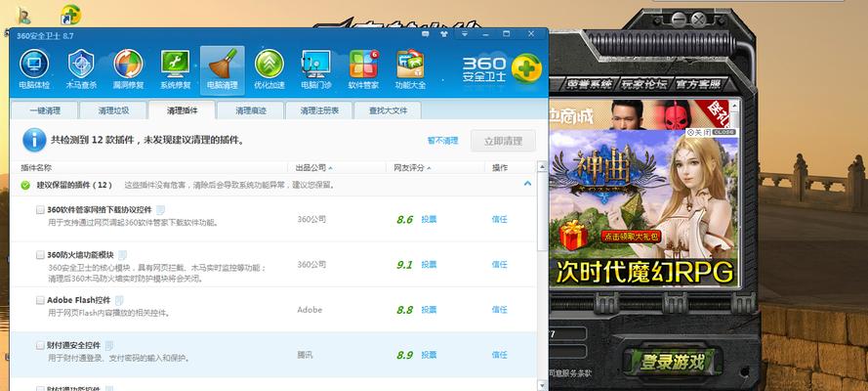Open the 系统修复 system repair icon
The width and height of the screenshot is (868, 391).
176,69
